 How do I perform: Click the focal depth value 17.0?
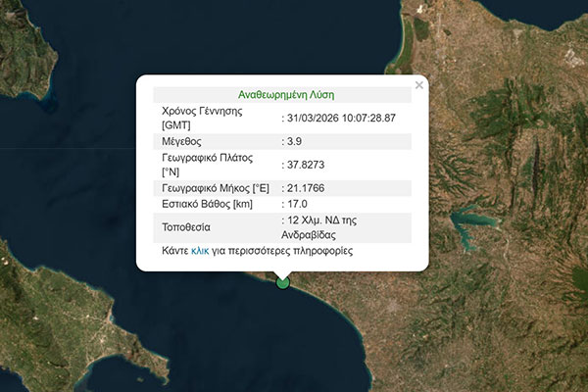[x=298, y=203]
